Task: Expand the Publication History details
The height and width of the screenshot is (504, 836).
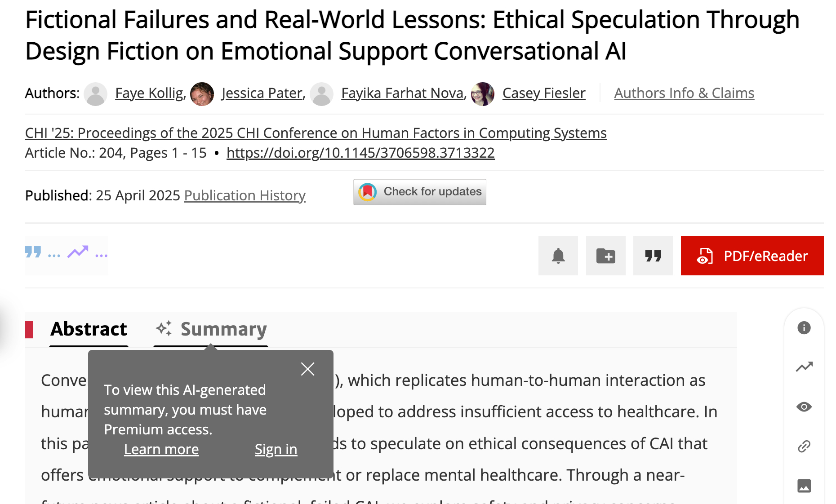Action: tap(245, 195)
